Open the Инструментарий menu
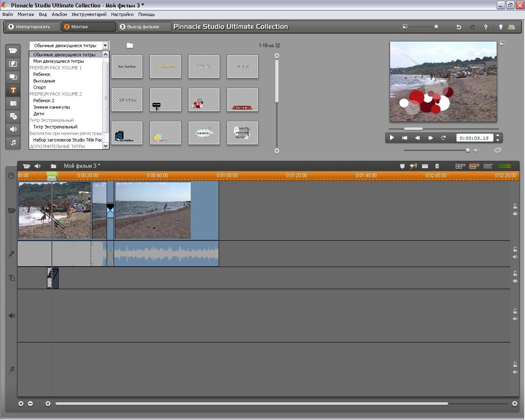Image resolution: width=525 pixels, height=420 pixels. click(x=89, y=14)
